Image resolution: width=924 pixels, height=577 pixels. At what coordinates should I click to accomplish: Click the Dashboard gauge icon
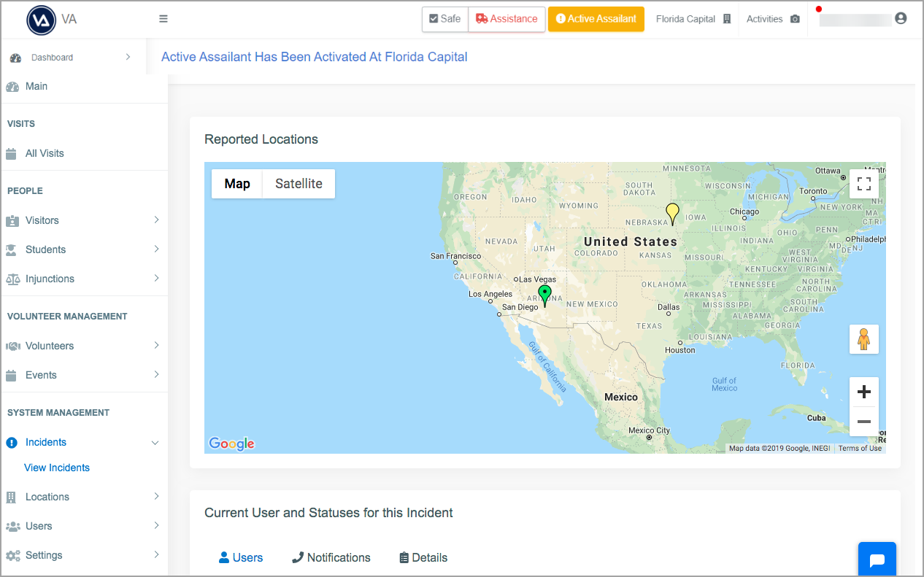[x=15, y=58]
